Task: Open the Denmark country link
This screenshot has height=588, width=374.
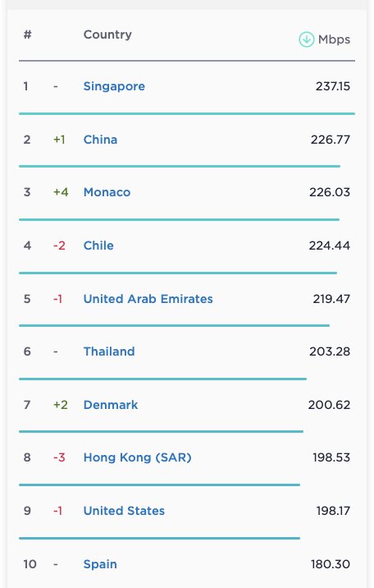Action: pyautogui.click(x=111, y=405)
